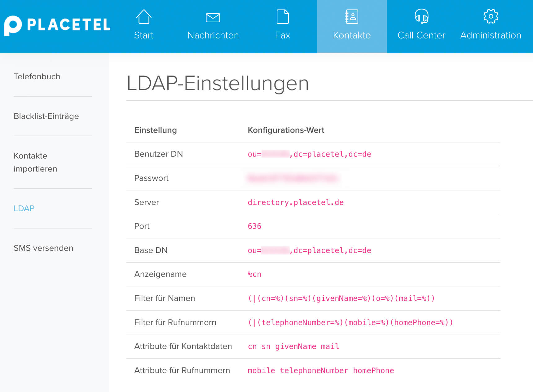Viewport: 533px width, 392px height.
Task: Click the active LDAP sidebar link
Action: coord(24,208)
